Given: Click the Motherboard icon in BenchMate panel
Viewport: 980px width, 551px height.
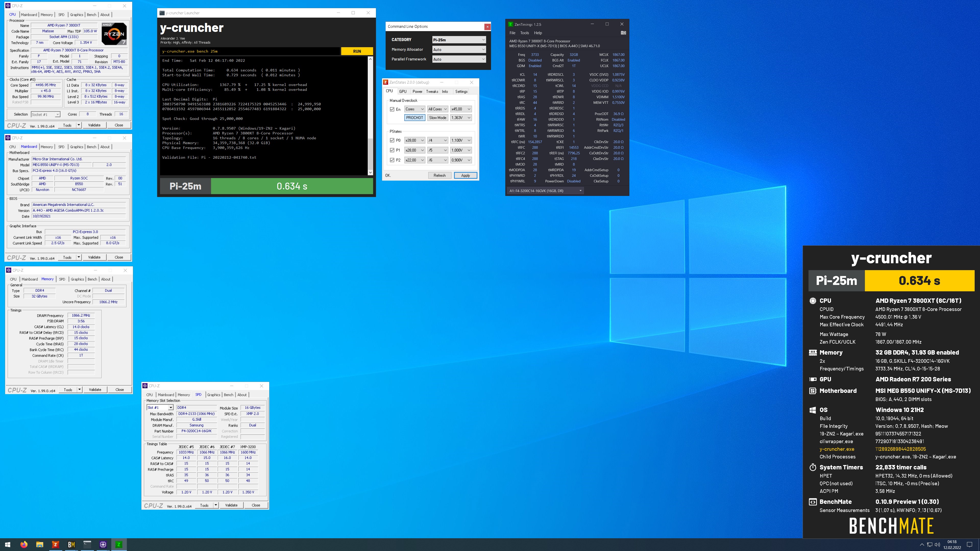Looking at the screenshot, I should 813,391.
